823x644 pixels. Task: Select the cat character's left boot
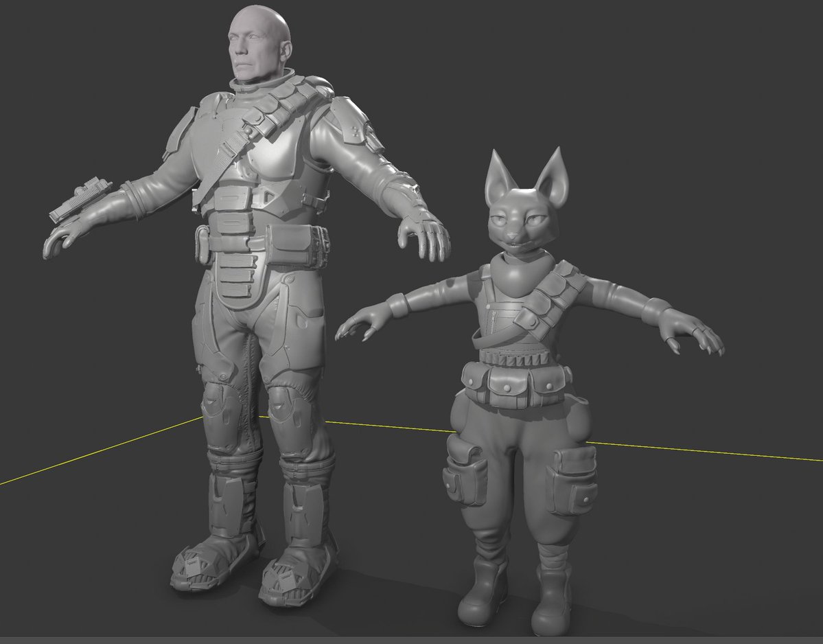[x=553, y=597]
